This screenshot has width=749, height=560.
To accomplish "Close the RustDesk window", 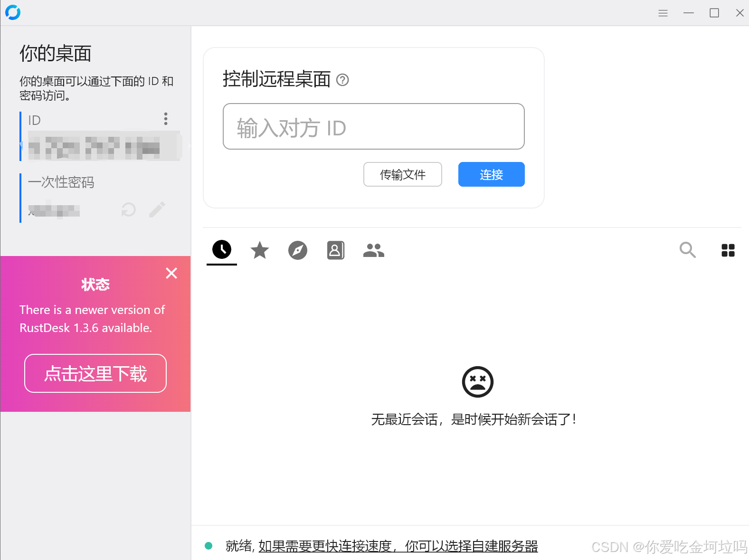I will point(740,13).
